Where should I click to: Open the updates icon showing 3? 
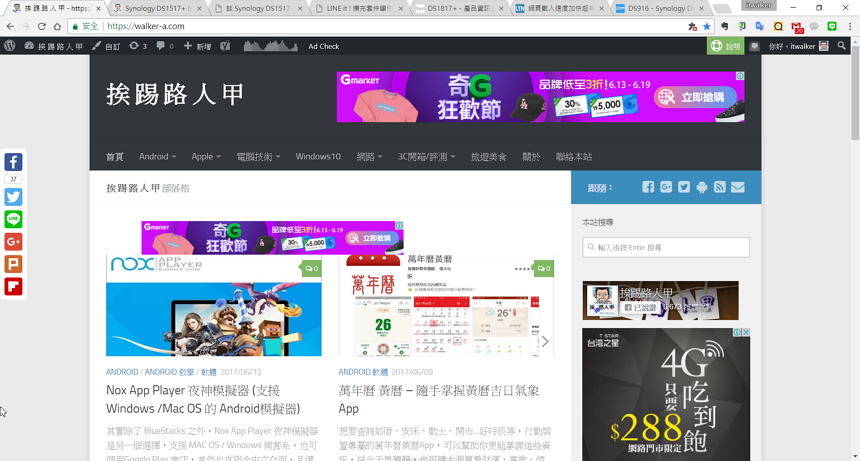tap(138, 46)
